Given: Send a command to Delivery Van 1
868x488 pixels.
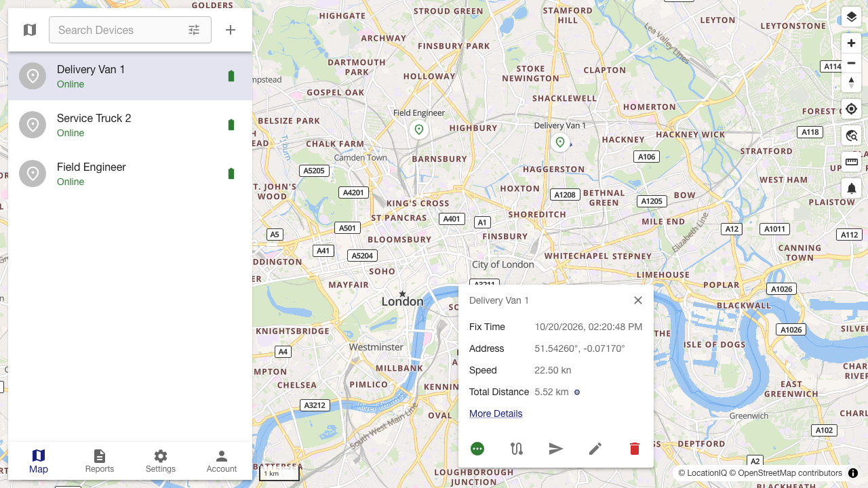Looking at the screenshot, I should 556,449.
